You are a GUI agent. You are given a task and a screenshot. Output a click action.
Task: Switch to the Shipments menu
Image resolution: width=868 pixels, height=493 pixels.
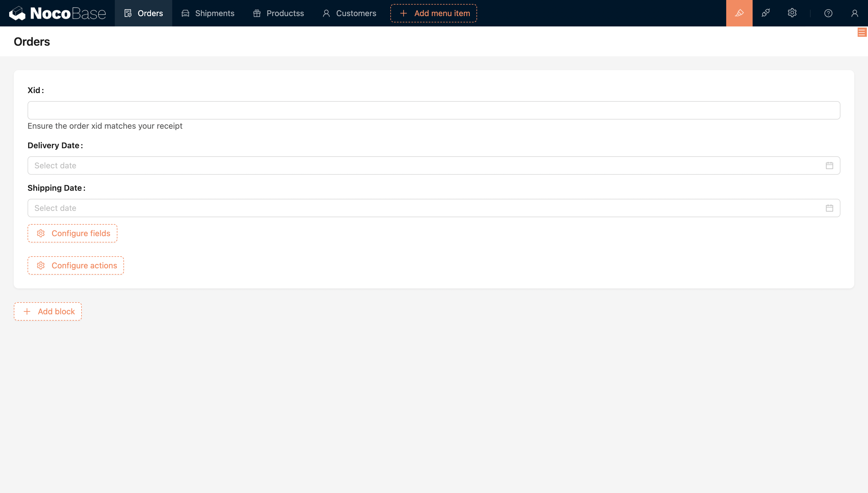pyautogui.click(x=208, y=13)
